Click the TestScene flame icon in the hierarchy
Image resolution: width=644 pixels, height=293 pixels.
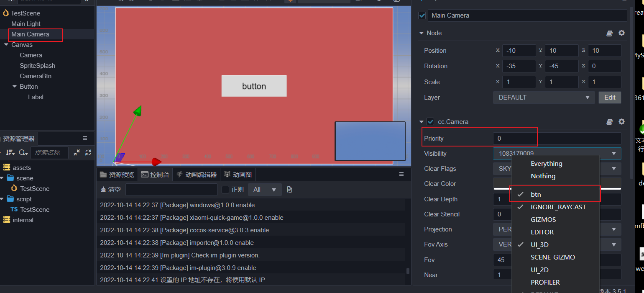tap(5, 13)
